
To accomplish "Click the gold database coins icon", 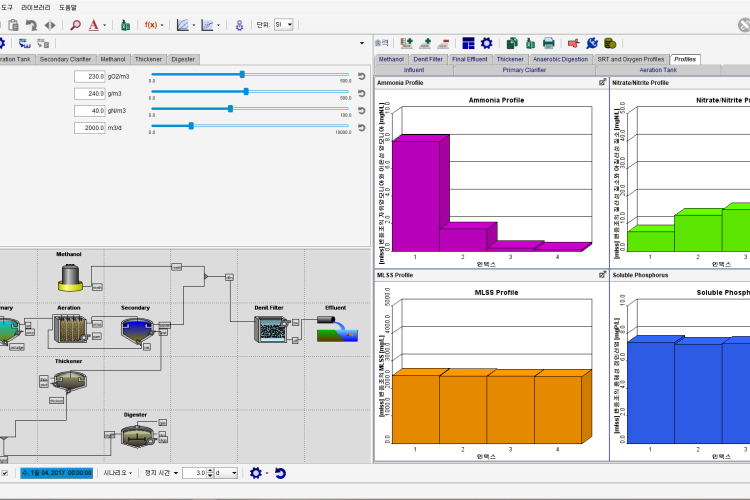I will pos(610,44).
